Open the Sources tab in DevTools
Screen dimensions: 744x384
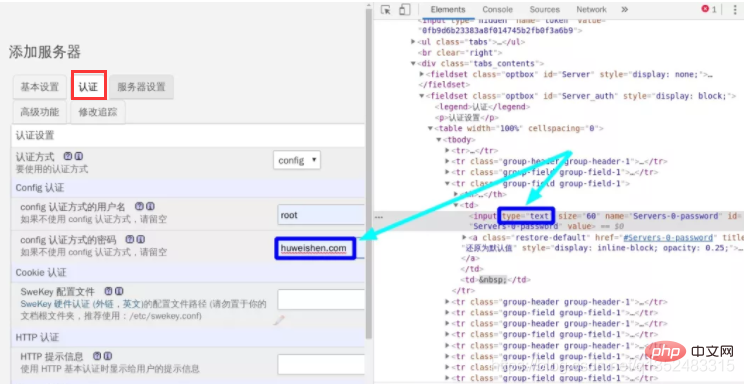544,9
